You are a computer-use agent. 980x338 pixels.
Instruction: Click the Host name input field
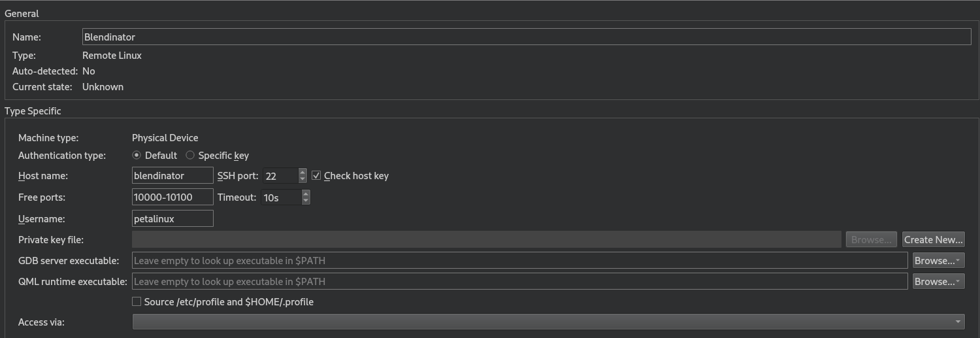172,176
